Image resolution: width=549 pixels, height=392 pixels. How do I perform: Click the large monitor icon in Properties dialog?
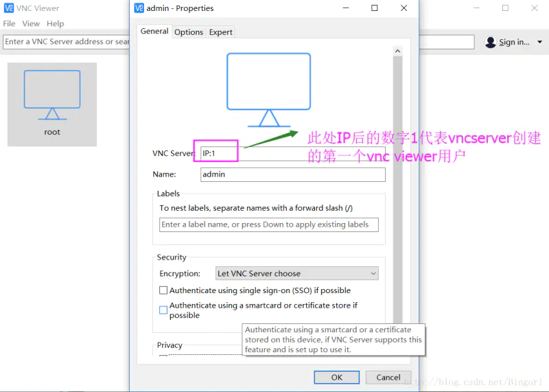[x=268, y=90]
